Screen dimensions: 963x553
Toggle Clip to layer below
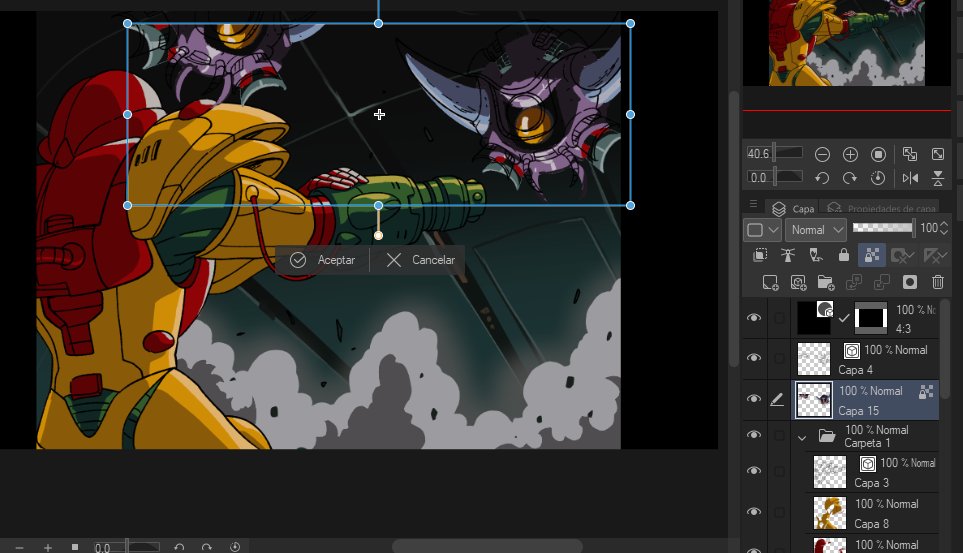coord(760,255)
